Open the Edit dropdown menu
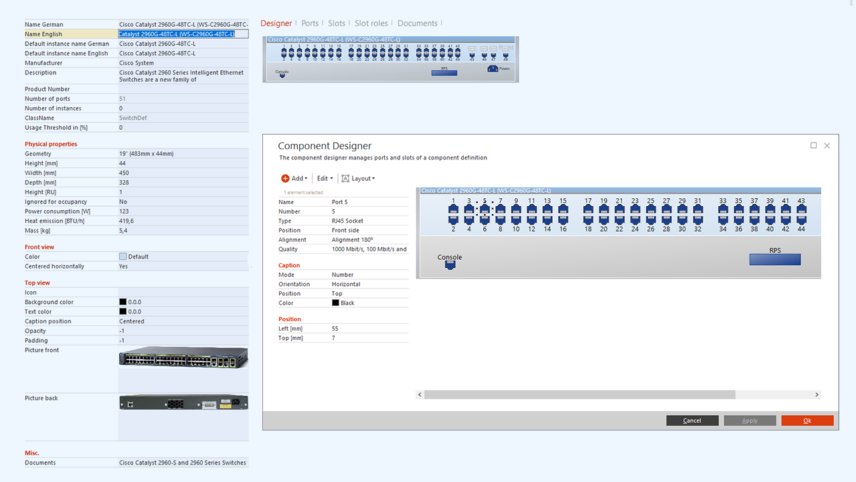 pyautogui.click(x=325, y=179)
